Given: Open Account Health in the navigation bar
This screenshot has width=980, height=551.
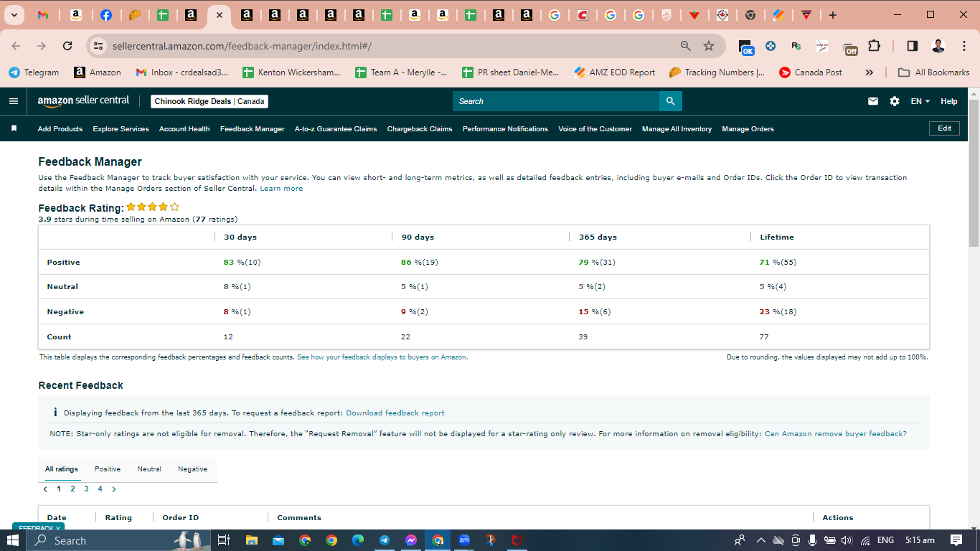Looking at the screenshot, I should (x=184, y=129).
